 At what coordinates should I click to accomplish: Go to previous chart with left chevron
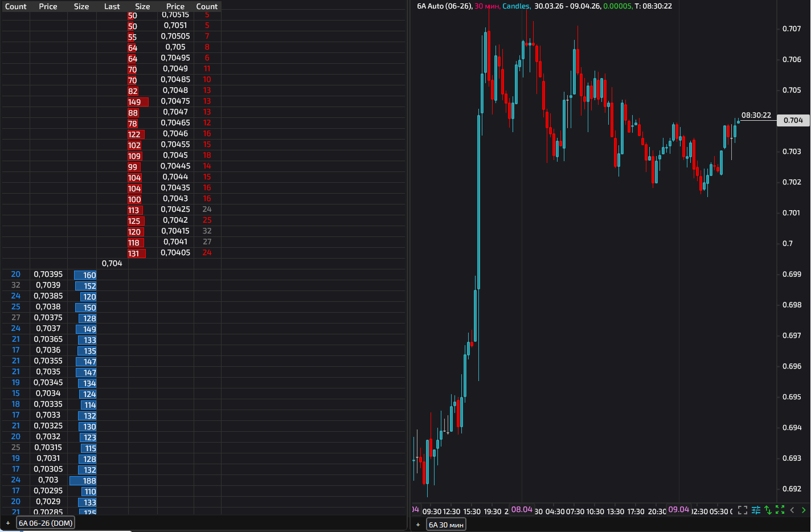click(x=792, y=510)
